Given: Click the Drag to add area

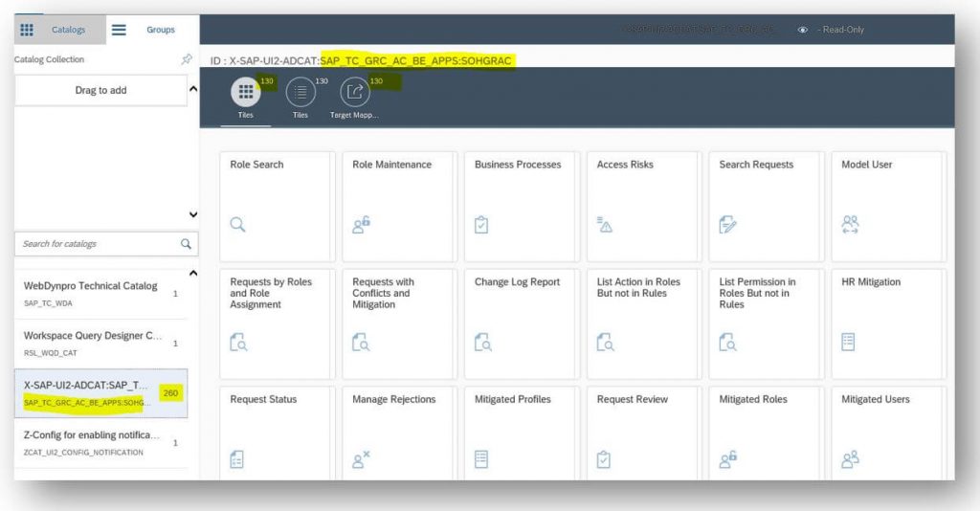Looking at the screenshot, I should (100, 90).
